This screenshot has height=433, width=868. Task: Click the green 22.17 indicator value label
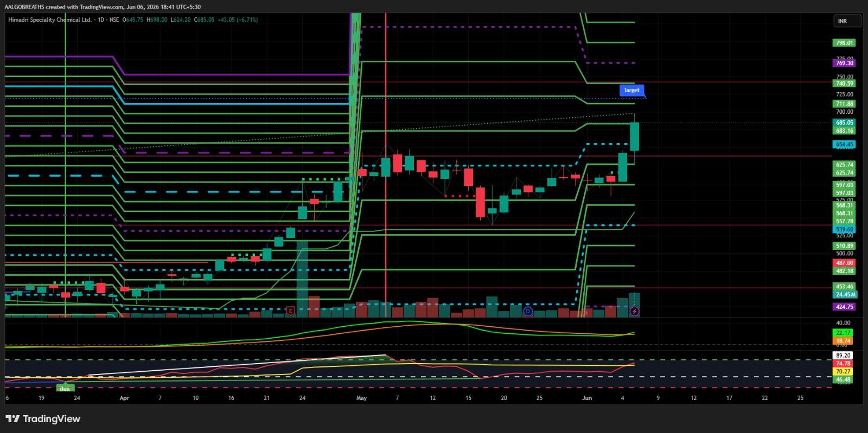tap(844, 333)
